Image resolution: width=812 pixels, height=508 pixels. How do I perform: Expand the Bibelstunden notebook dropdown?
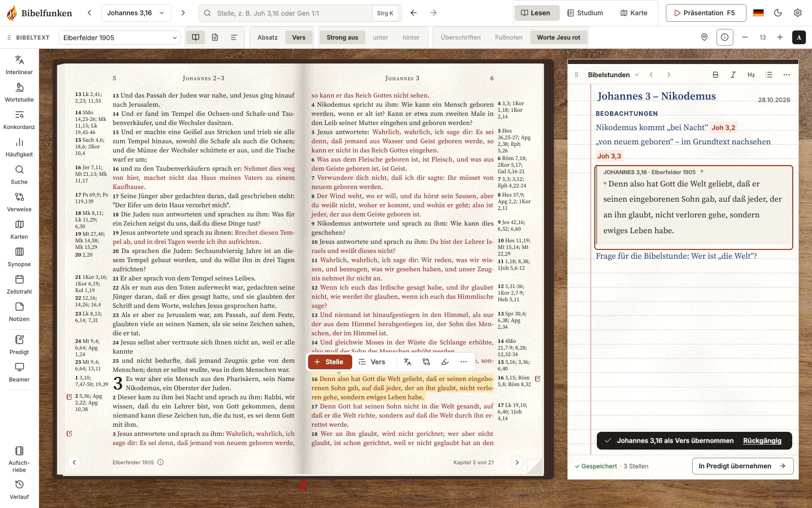[x=613, y=75]
